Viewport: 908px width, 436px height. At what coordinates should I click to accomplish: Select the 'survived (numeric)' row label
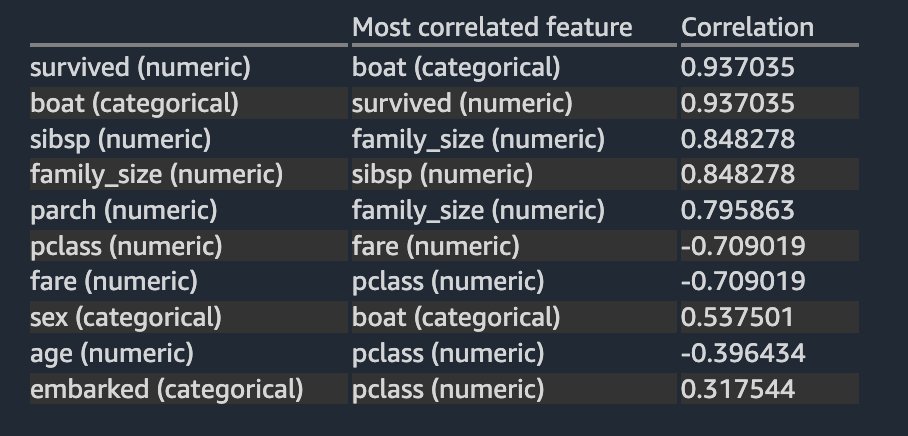coord(140,67)
